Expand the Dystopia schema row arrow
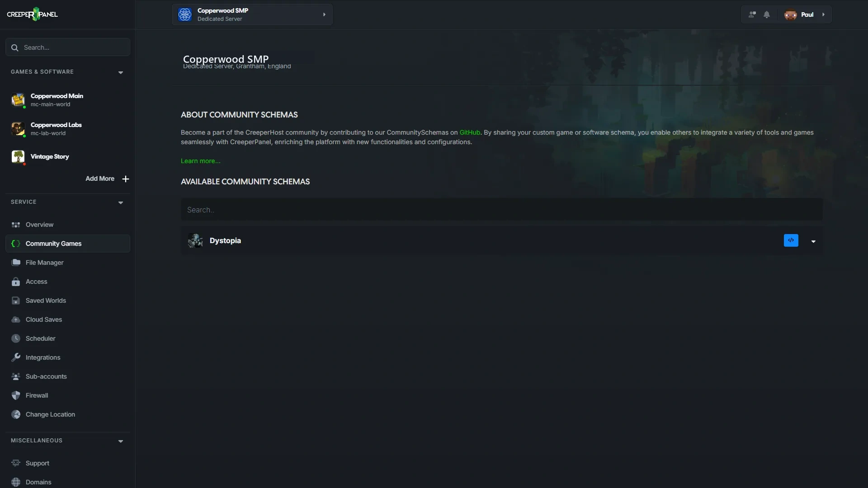The height and width of the screenshot is (488, 868). pos(813,241)
